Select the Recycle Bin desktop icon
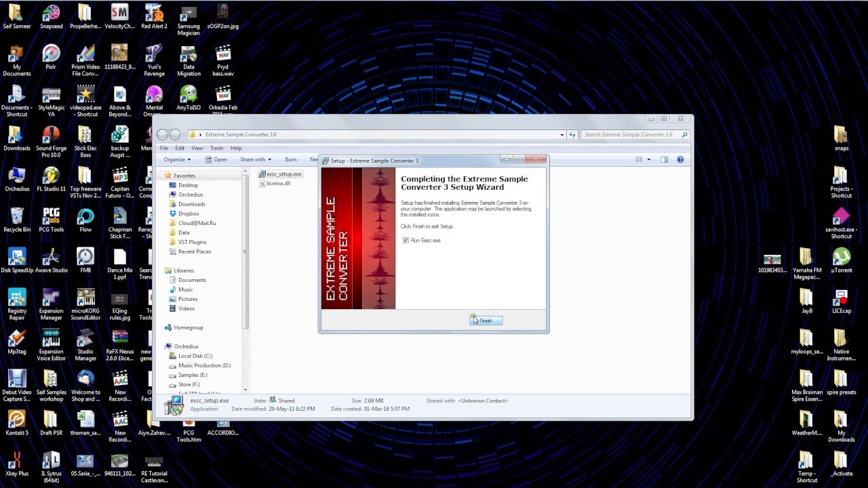 pos(17,220)
